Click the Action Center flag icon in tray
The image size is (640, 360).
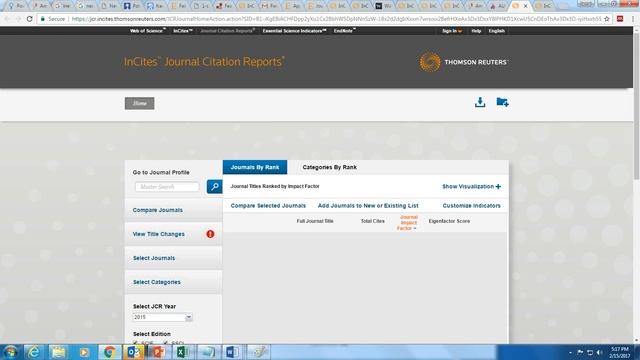coord(580,352)
